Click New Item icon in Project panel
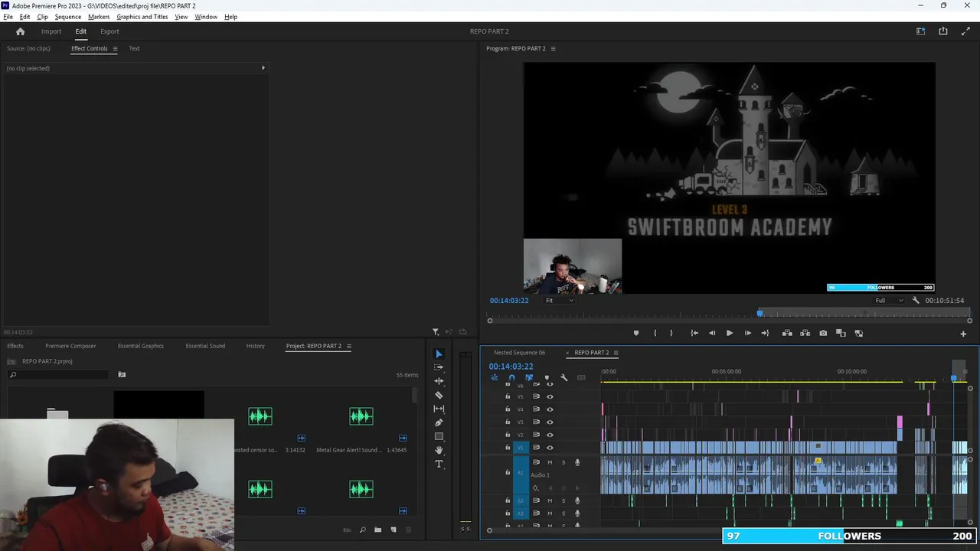Image resolution: width=980 pixels, height=551 pixels. [394, 530]
